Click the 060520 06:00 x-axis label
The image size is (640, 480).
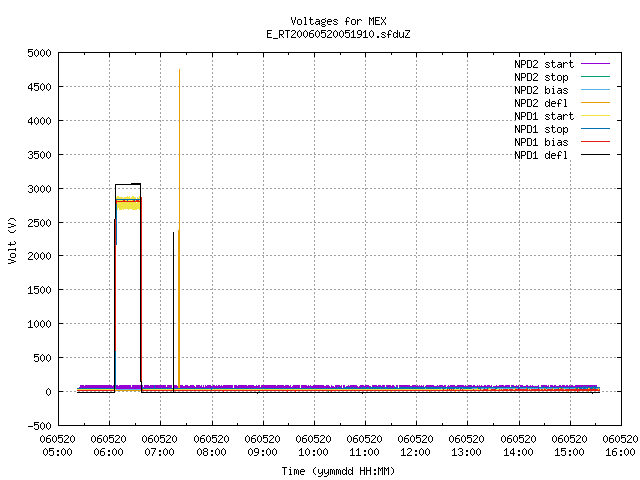point(109,445)
